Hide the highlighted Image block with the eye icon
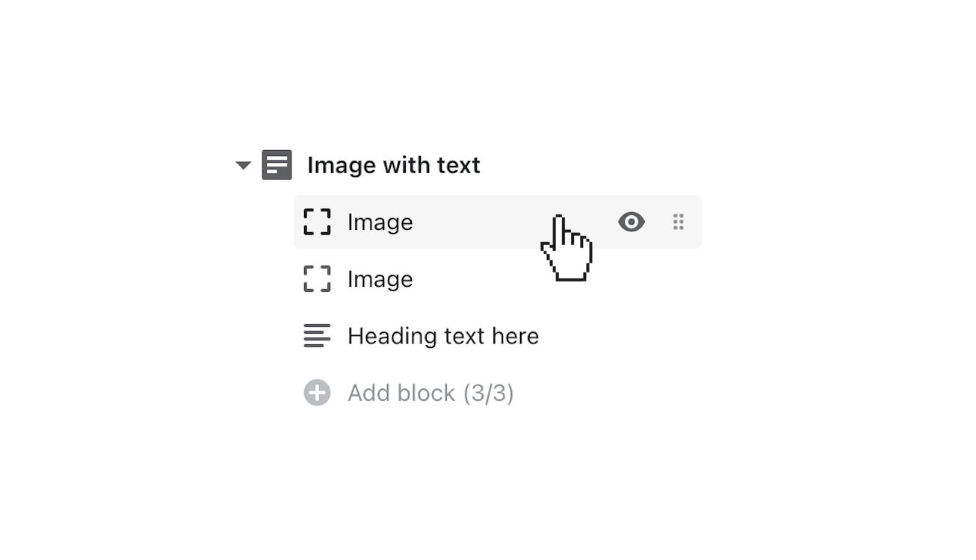The height and width of the screenshot is (560, 976). click(631, 222)
